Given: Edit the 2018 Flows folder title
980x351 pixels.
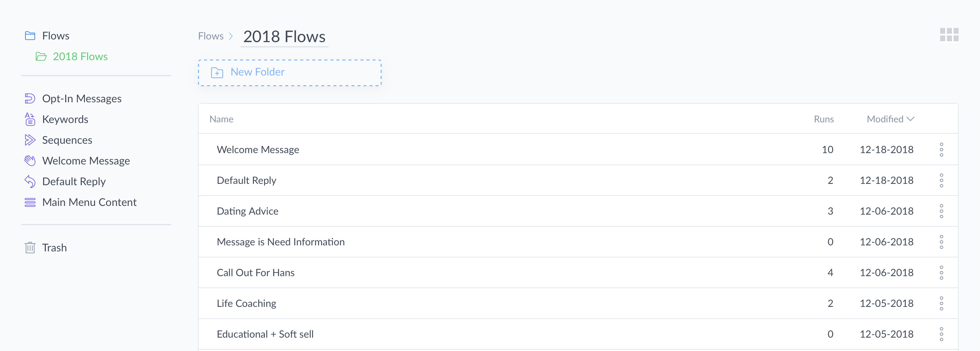Looking at the screenshot, I should (284, 36).
